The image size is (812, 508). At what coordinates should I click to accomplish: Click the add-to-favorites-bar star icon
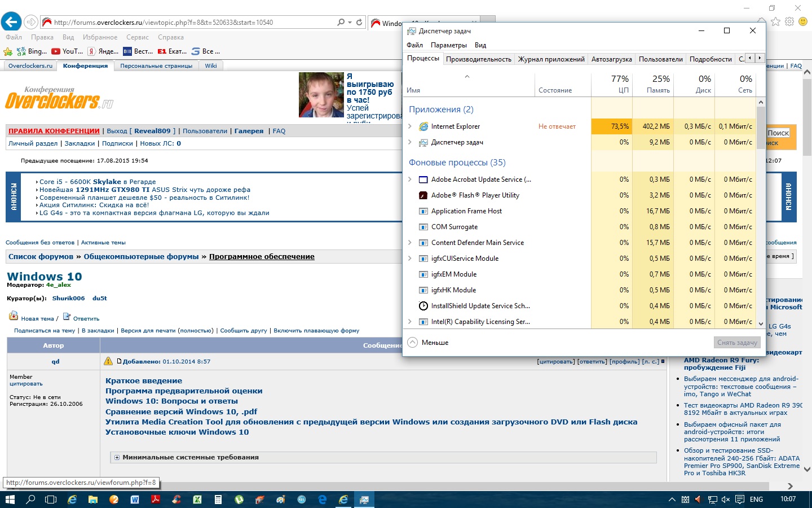(8, 51)
